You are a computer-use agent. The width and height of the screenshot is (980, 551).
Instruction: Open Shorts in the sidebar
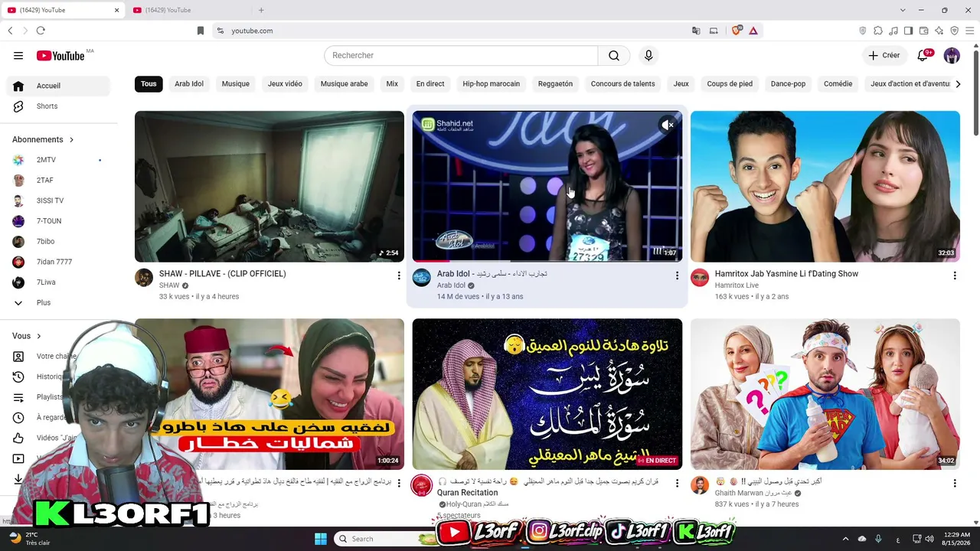[x=58, y=106]
